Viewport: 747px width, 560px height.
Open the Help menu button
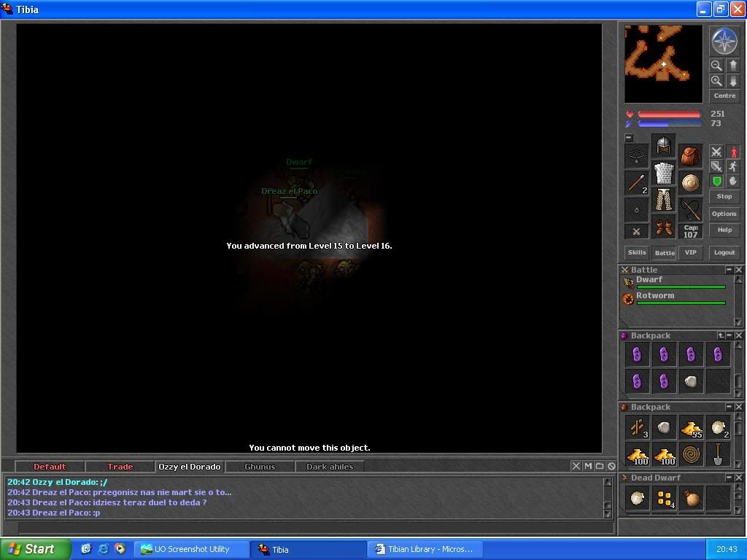724,230
